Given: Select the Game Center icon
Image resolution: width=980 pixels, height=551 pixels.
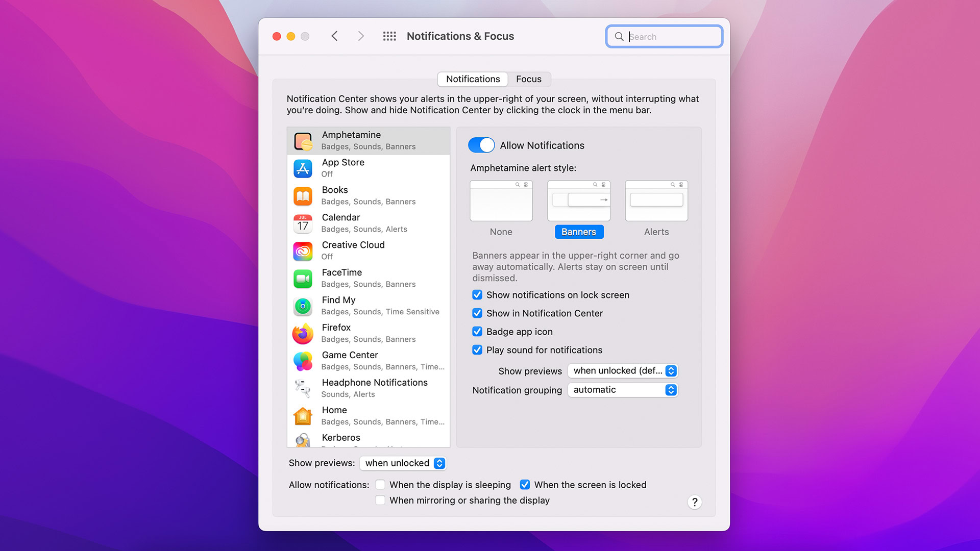Looking at the screenshot, I should point(303,361).
